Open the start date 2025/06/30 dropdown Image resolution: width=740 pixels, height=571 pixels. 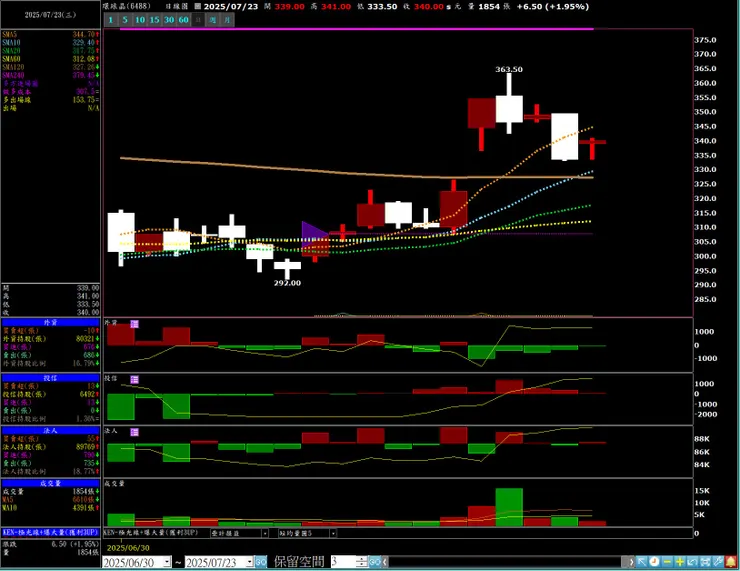point(167,562)
